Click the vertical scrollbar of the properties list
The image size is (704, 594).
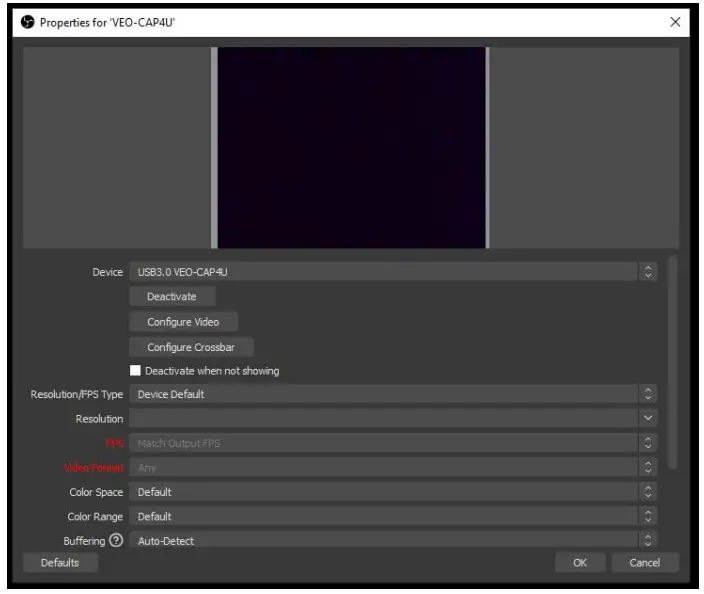click(672, 363)
